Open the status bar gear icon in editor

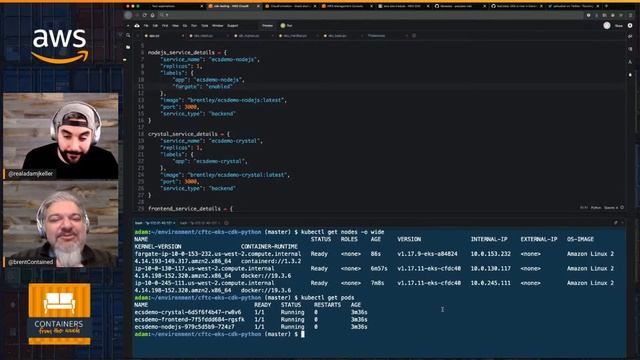coord(622,207)
